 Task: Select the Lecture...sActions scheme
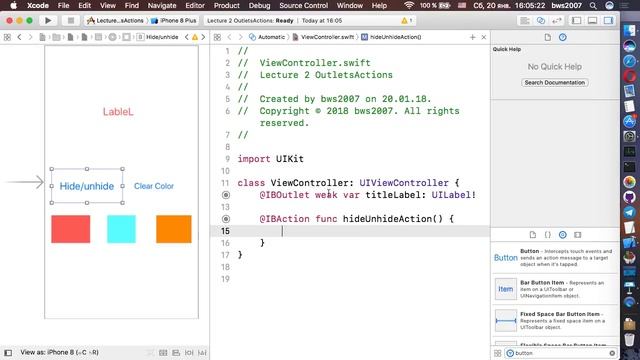click(116, 20)
